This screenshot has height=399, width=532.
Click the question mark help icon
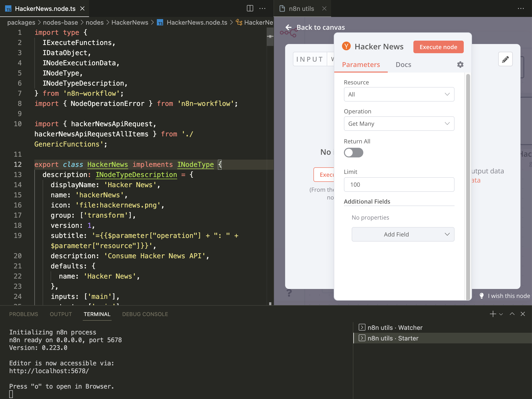tap(289, 293)
